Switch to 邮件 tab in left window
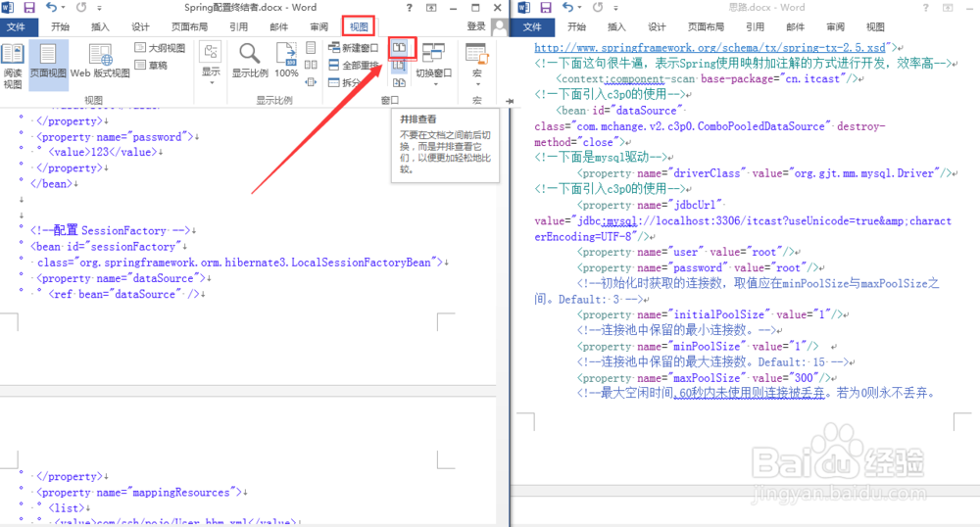 pos(278,26)
